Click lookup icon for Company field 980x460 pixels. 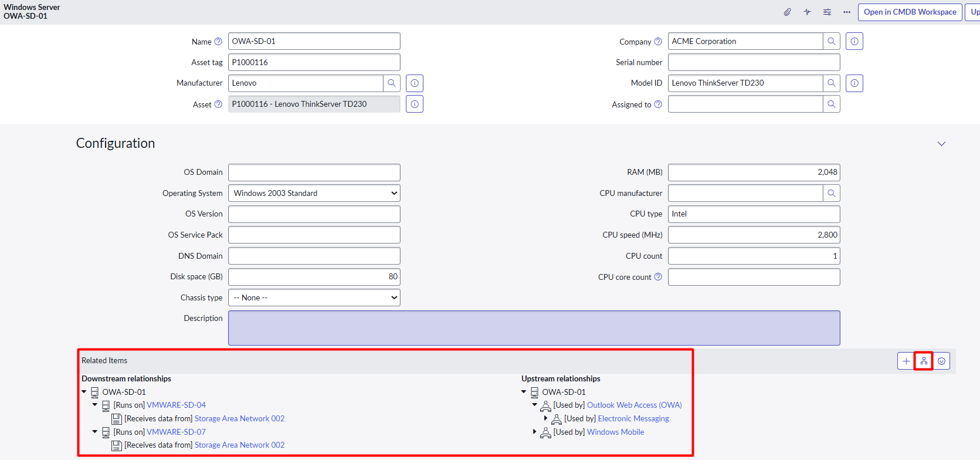(832, 41)
